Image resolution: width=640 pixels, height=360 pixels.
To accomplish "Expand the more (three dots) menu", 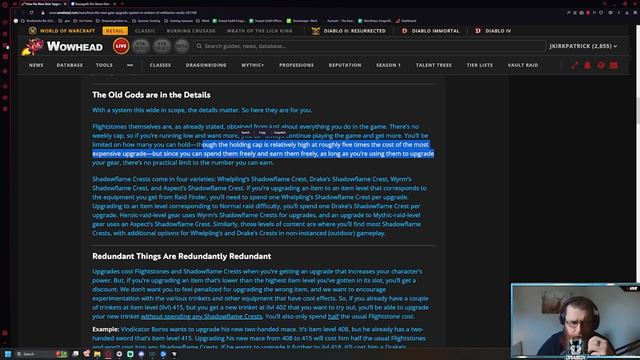I will pyautogui.click(x=130, y=65).
